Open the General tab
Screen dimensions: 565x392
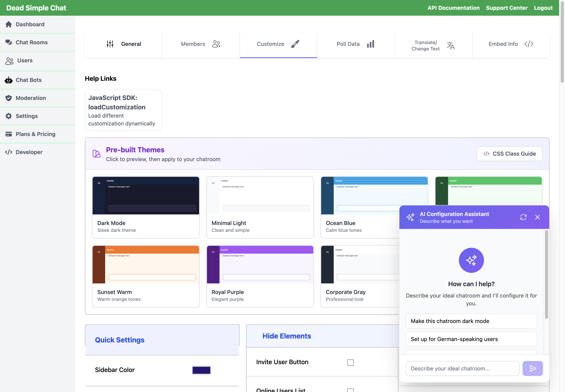click(123, 45)
